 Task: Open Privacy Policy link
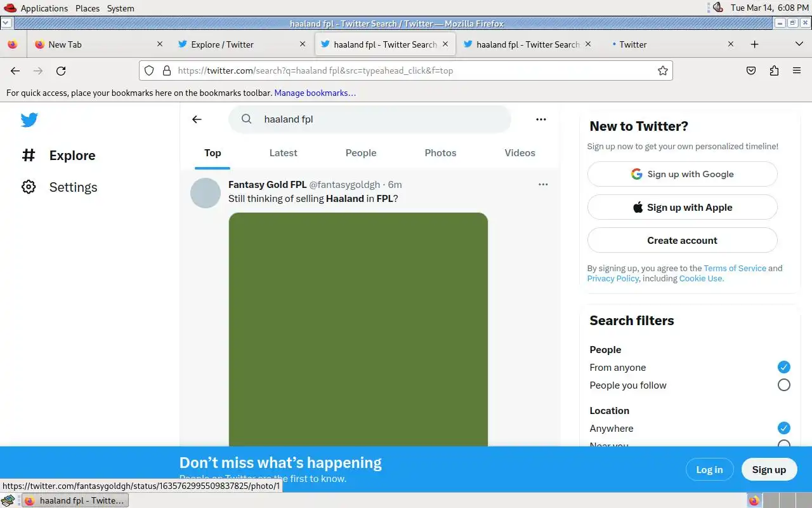point(613,278)
